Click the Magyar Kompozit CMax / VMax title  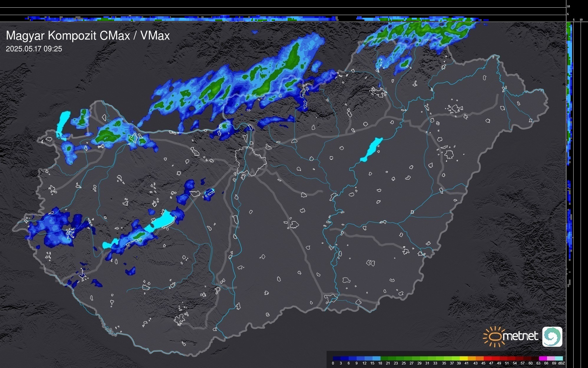click(x=88, y=36)
